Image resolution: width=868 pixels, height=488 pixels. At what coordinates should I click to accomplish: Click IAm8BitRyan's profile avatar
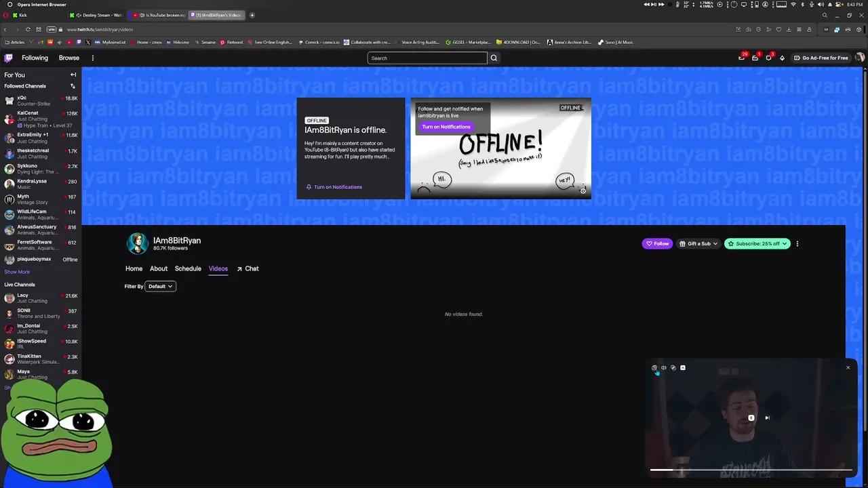[x=137, y=243]
